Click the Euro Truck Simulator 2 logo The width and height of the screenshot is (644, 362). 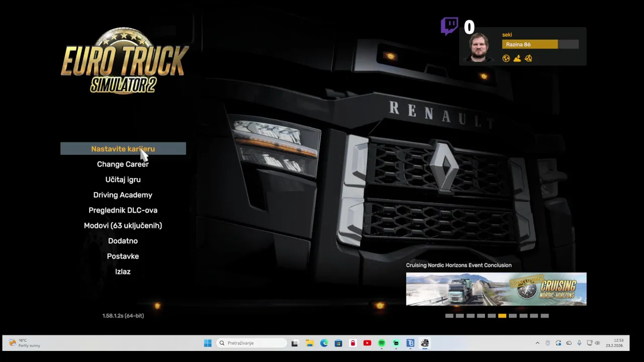[124, 61]
